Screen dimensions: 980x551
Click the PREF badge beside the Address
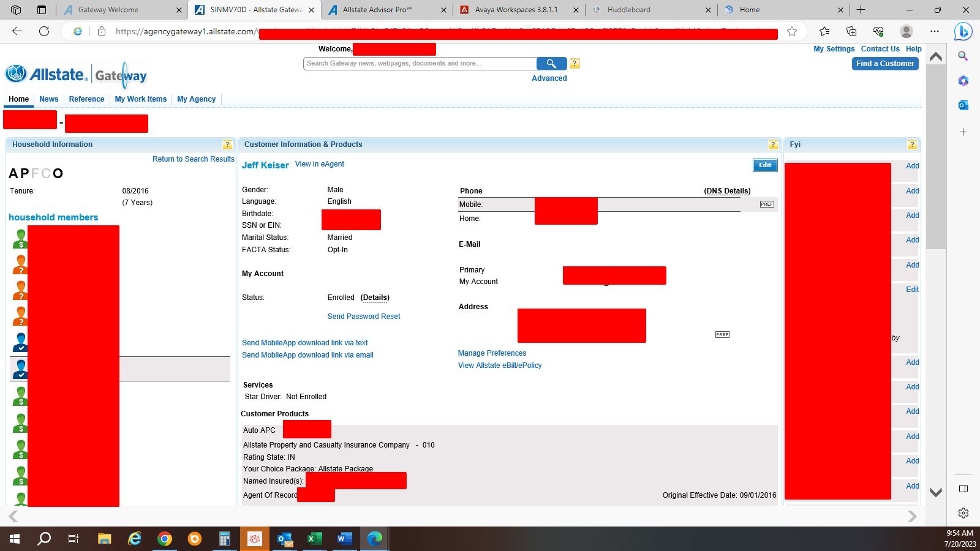pos(722,335)
